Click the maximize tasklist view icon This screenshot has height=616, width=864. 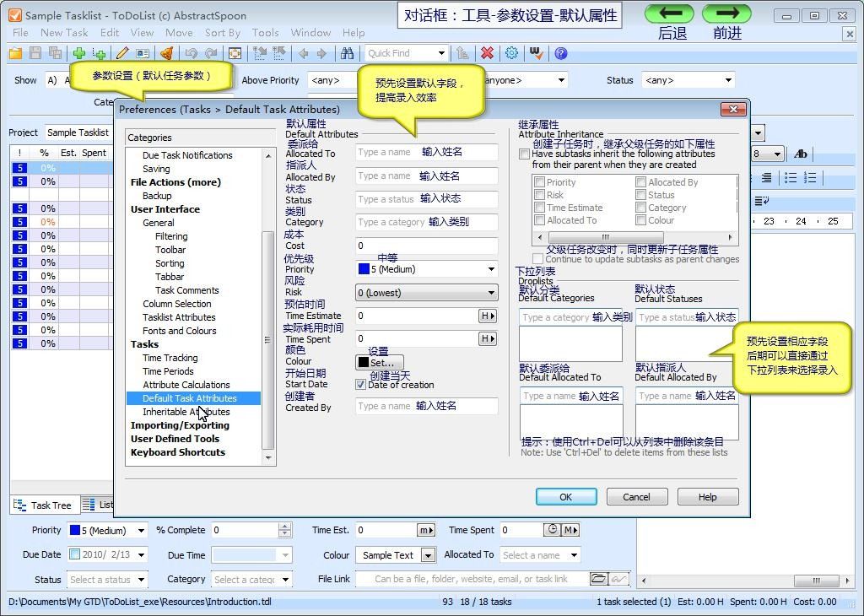tap(235, 53)
